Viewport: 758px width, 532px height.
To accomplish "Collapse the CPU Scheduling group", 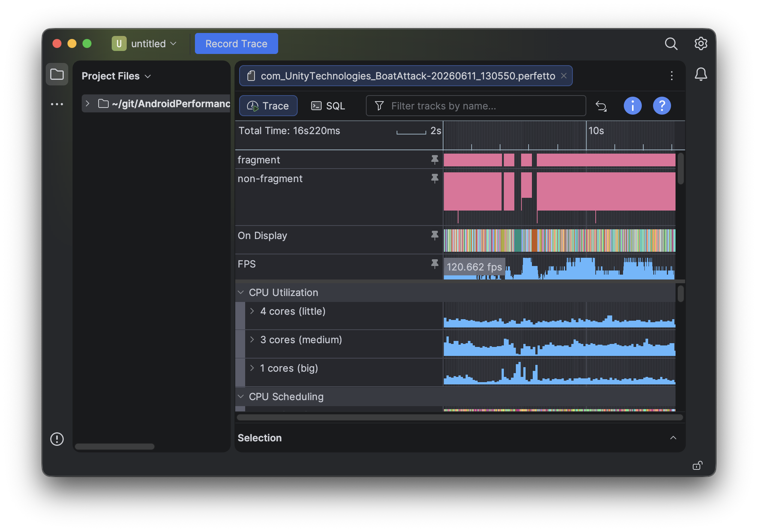I will (x=241, y=396).
